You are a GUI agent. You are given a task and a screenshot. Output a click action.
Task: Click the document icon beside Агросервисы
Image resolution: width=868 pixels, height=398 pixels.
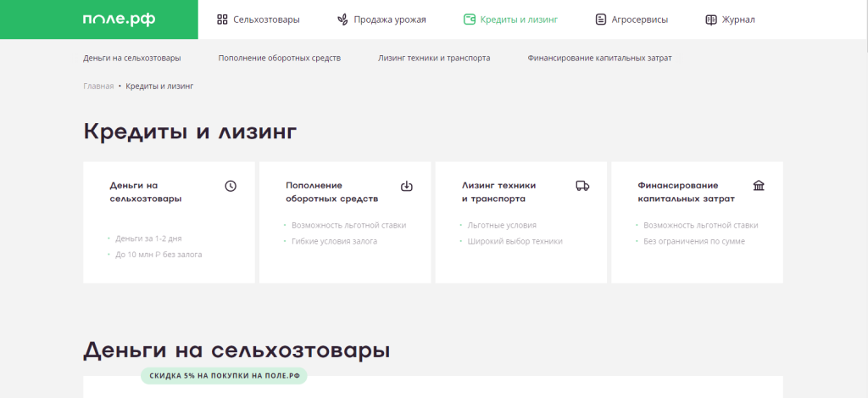click(x=601, y=20)
